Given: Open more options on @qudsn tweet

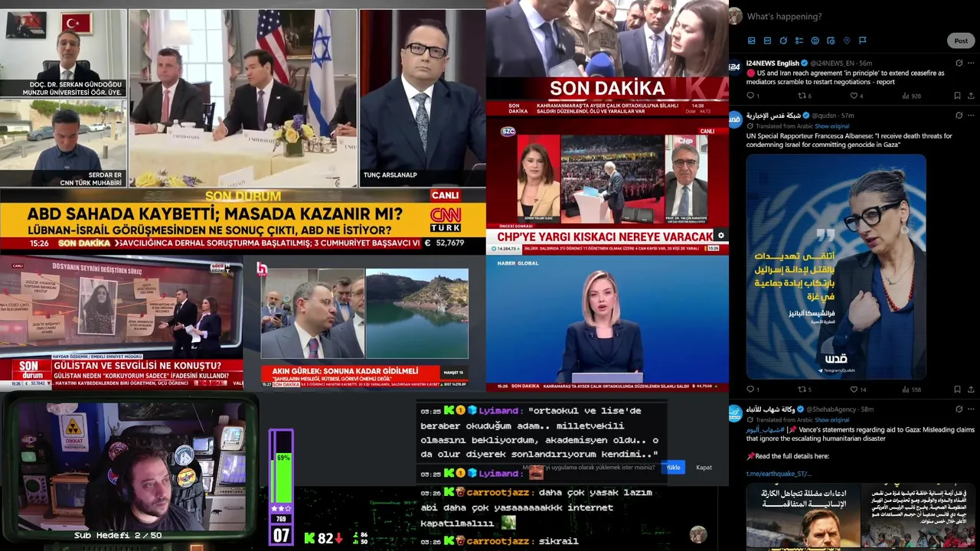Looking at the screenshot, I should (x=971, y=116).
